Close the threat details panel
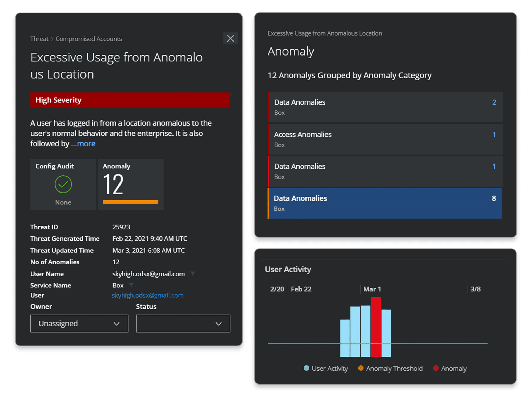532x398 pixels. [x=230, y=38]
